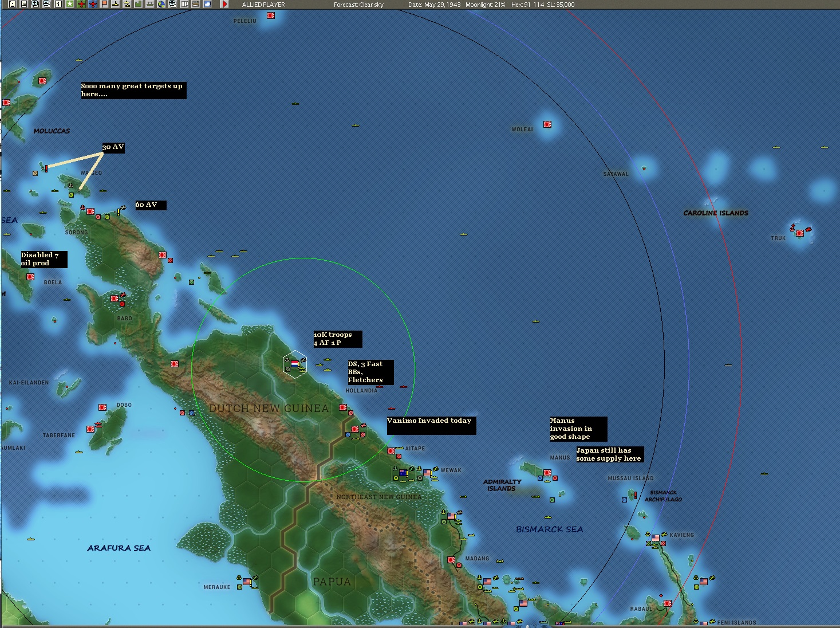This screenshot has width=840, height=628.
Task: Select the Japanese flag at Babo
Action: (115, 299)
